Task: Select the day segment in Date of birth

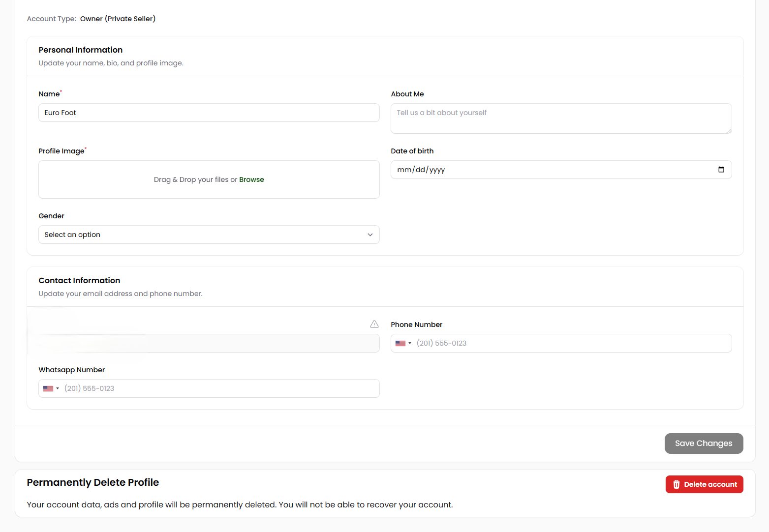Action: tap(420, 170)
